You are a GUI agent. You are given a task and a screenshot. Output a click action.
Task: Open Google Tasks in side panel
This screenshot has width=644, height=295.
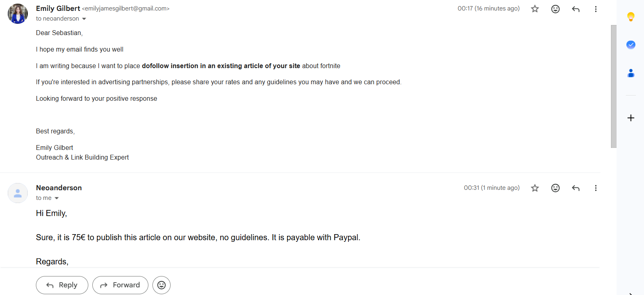pos(631,45)
